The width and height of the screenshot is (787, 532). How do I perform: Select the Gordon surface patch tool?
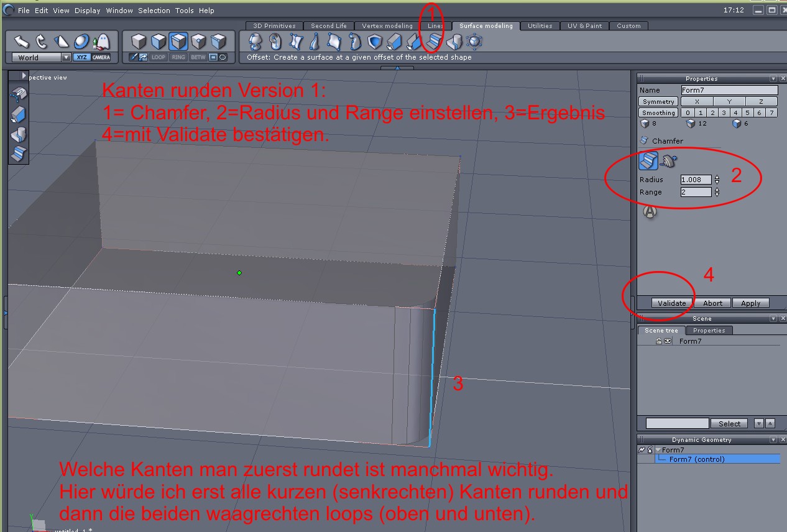pos(334,42)
